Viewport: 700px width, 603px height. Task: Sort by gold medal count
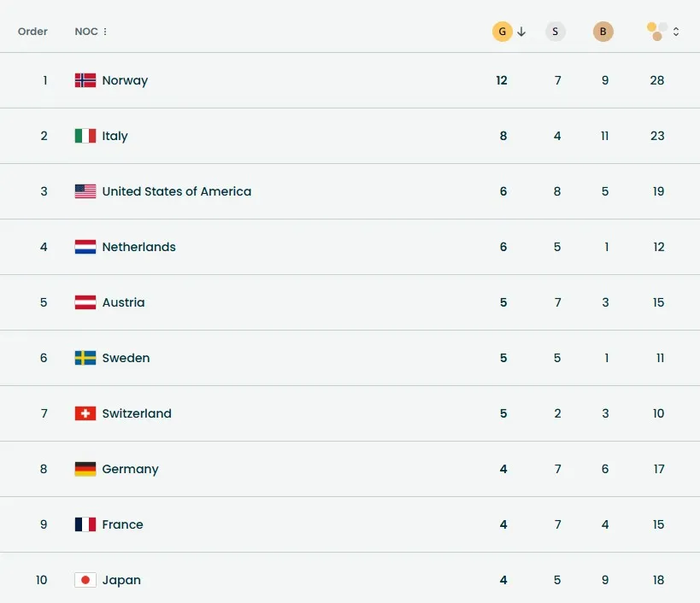(502, 32)
